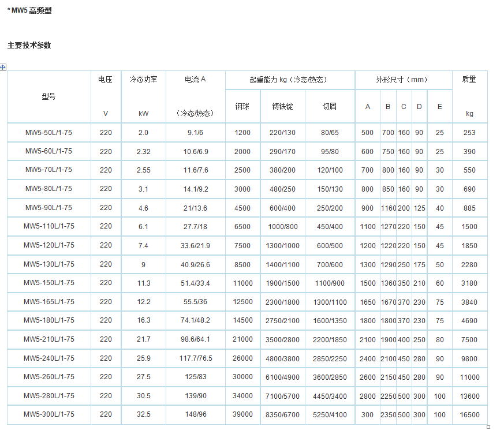Select the MW5-300L/1-75 model cell
The image size is (504, 434).
(x=48, y=414)
